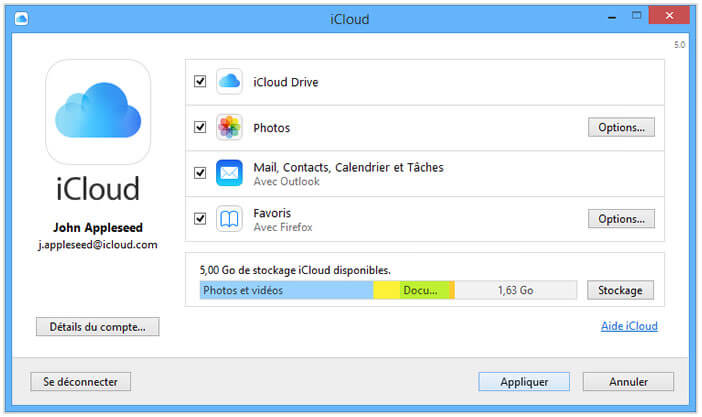Click the Stockage button
702x417 pixels.
coord(620,290)
